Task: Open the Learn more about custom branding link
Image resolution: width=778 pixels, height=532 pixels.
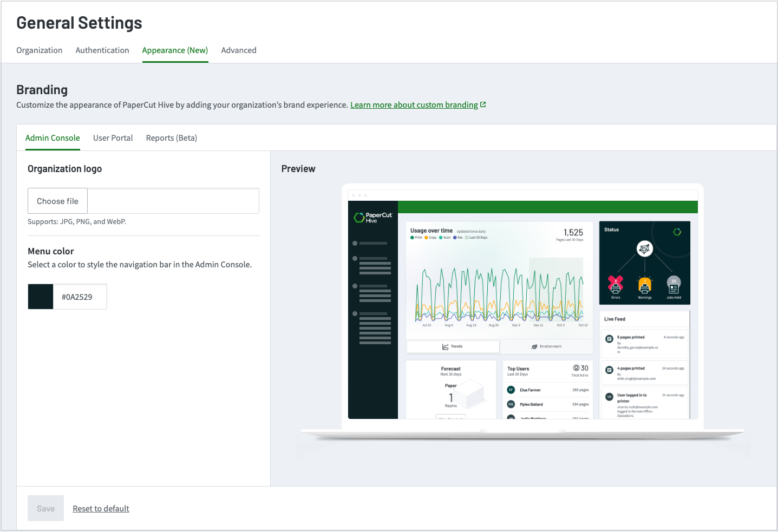Action: 414,104
